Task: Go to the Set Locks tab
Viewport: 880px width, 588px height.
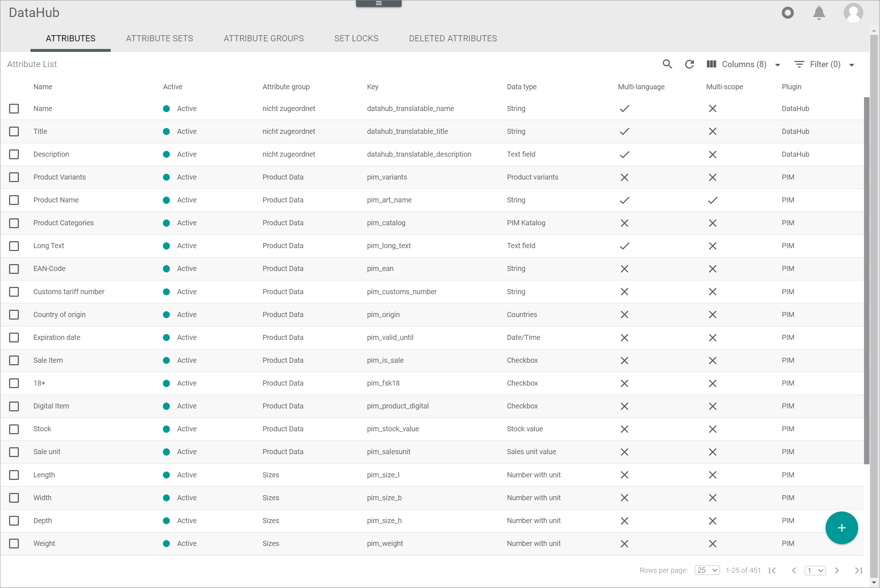Action: 356,38
